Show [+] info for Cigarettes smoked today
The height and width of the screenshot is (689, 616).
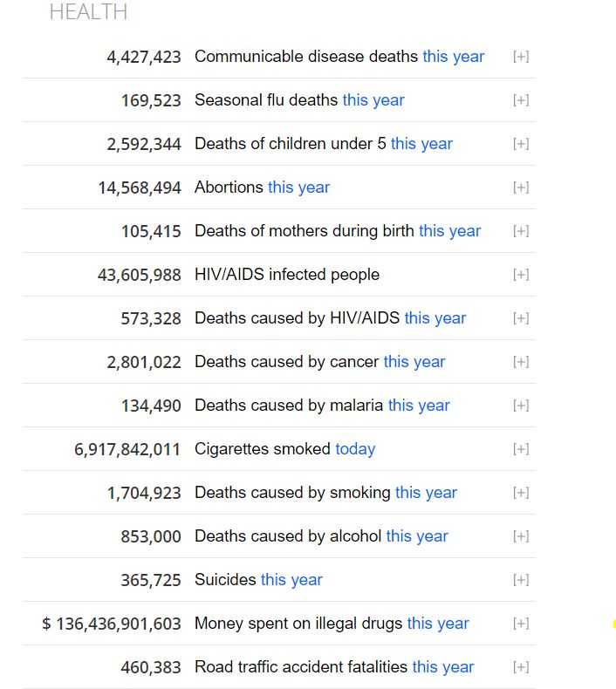tap(521, 449)
